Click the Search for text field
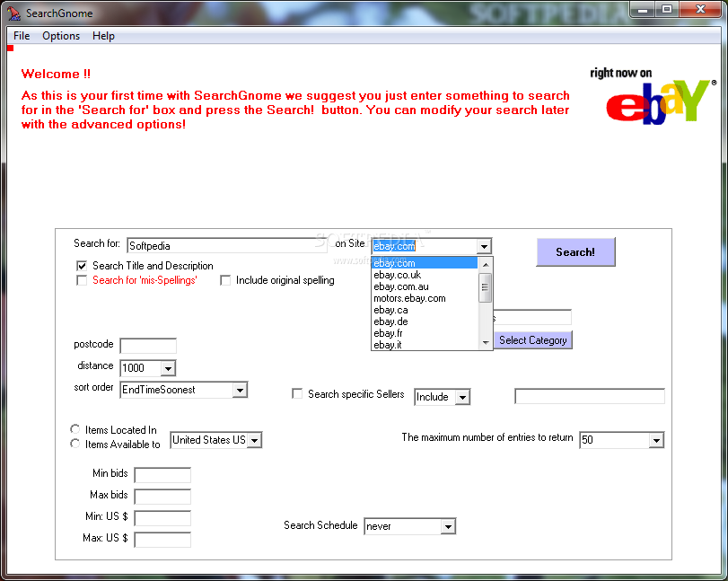 pyautogui.click(x=226, y=246)
